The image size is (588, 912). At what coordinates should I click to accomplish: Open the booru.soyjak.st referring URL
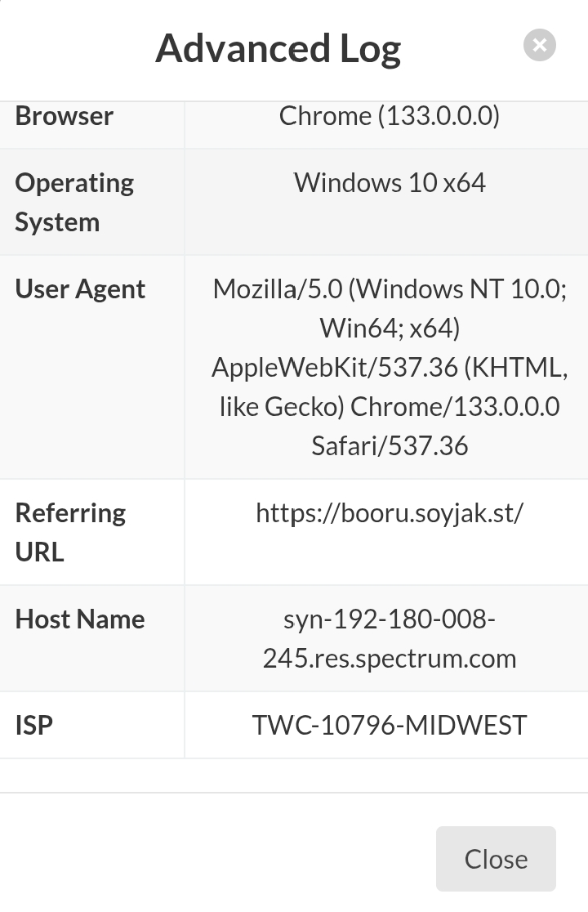tap(390, 513)
